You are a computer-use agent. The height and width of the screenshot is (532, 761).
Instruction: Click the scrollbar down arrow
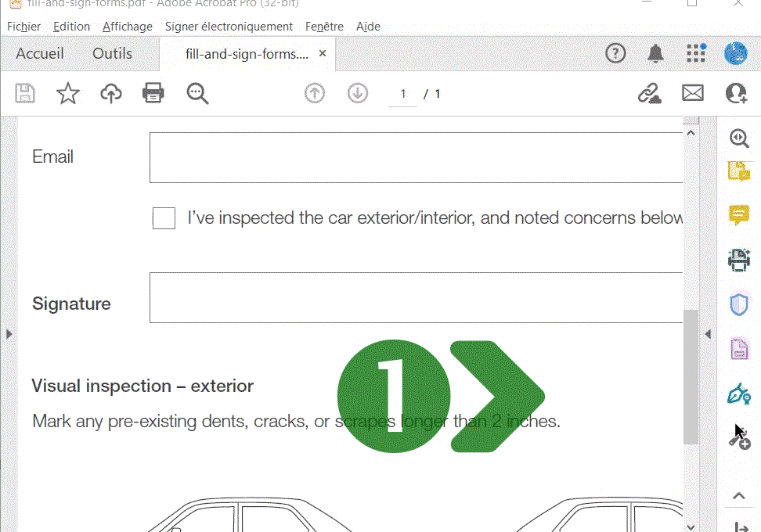[691, 527]
